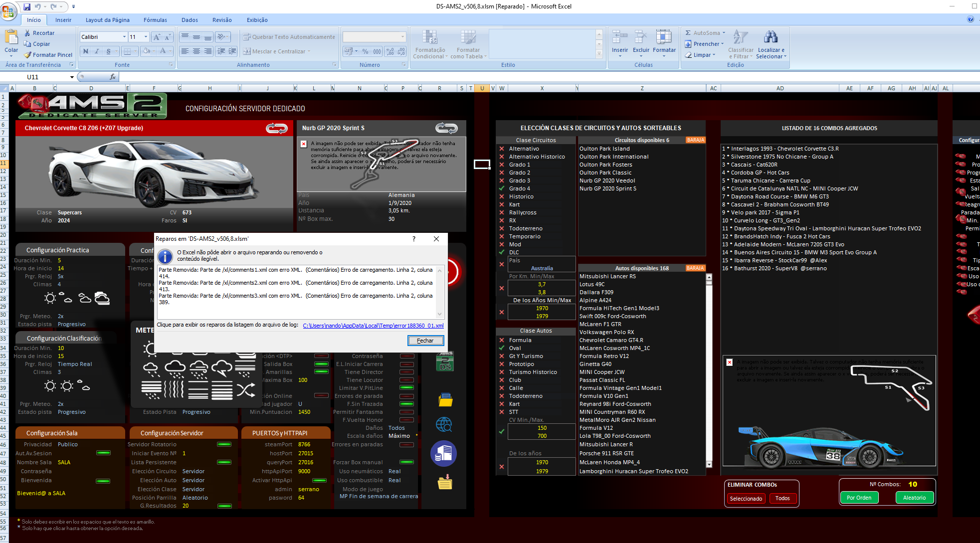Viewport: 980px width, 543px height.
Task: Expand the Name Box dropdown arrow
Action: click(72, 77)
